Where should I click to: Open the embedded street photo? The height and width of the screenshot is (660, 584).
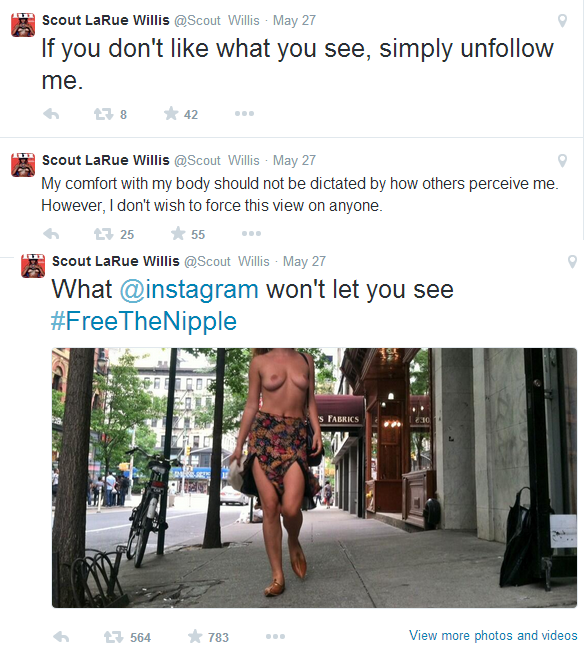pos(314,478)
